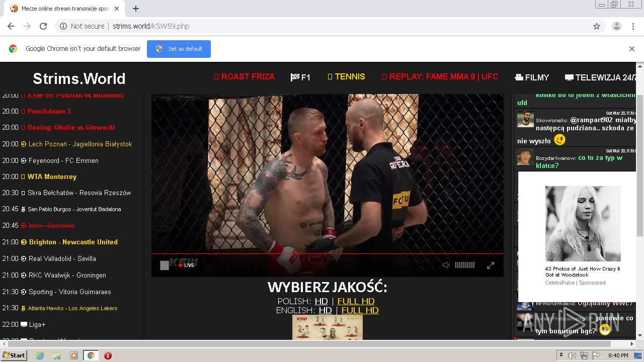Click Skowronello's chat avatar
The height and width of the screenshot is (362, 644).
tap(525, 119)
